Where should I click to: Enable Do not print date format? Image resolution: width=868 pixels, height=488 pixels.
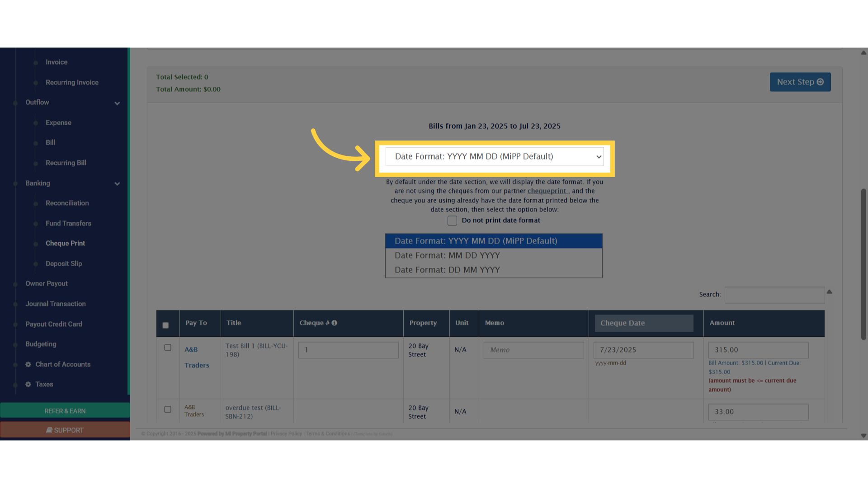[452, 221]
